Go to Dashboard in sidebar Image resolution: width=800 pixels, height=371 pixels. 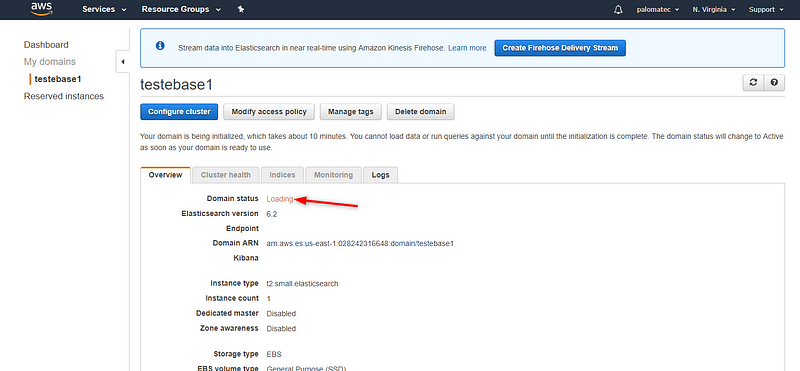pyautogui.click(x=46, y=45)
